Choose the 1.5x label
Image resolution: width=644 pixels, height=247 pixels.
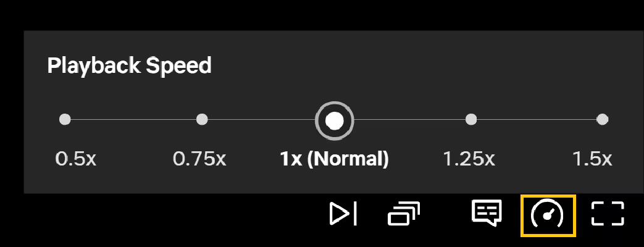pos(592,159)
